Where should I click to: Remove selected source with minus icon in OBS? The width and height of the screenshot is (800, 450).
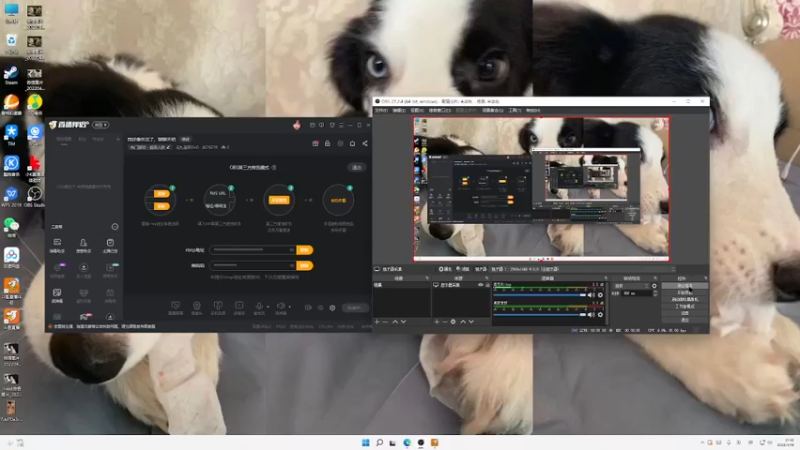click(445, 322)
